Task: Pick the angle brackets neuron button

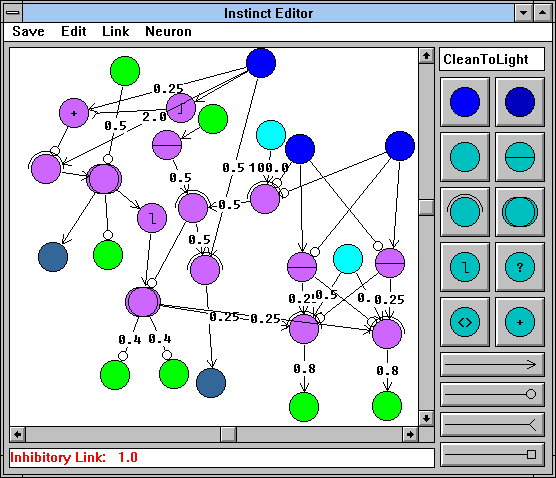Action: coord(465,322)
